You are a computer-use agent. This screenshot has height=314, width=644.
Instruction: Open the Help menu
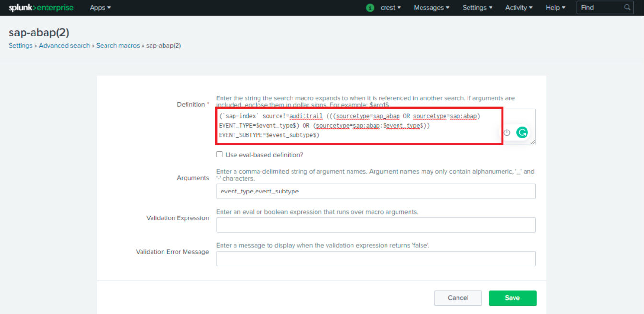click(555, 8)
